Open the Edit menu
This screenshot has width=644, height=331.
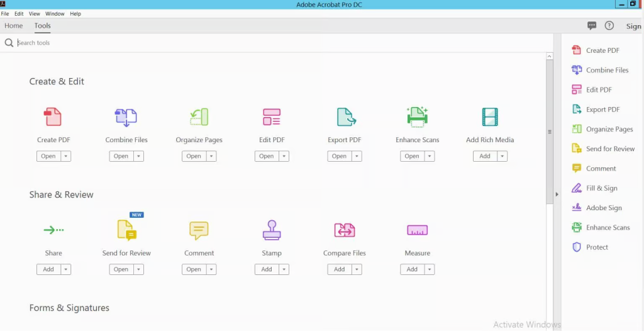pyautogui.click(x=19, y=14)
